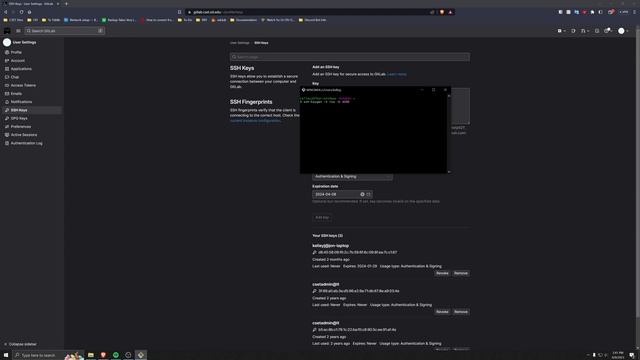
Task: Focus the Search GitLab field
Action: [x=65, y=31]
